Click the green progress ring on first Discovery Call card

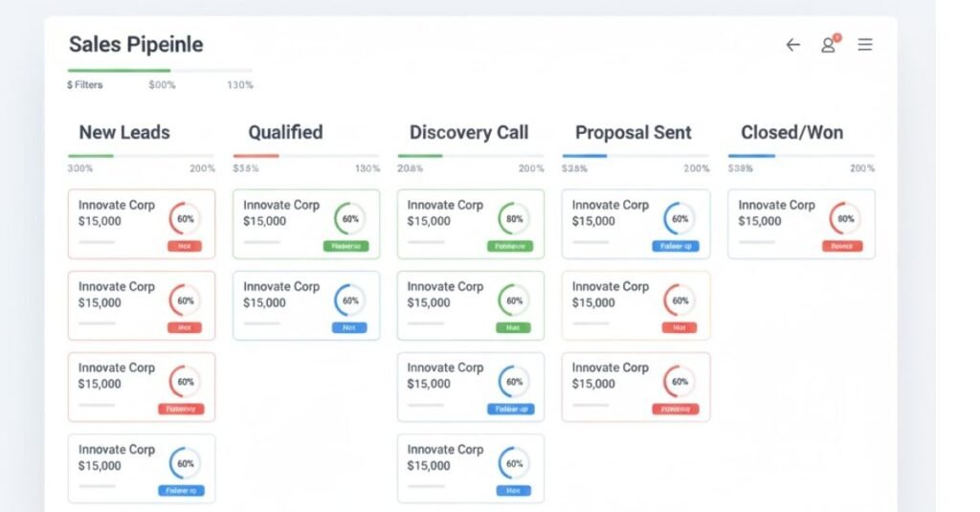[x=514, y=218]
